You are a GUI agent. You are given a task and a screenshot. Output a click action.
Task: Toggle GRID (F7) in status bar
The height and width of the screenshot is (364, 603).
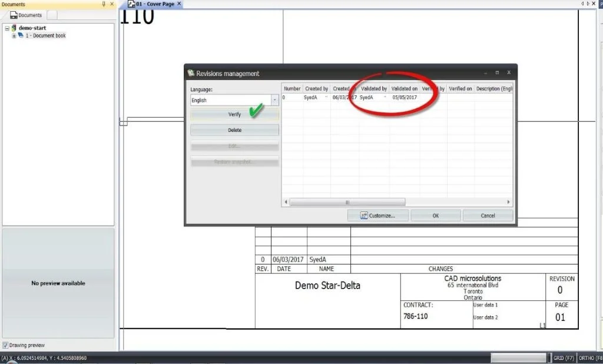(564, 358)
